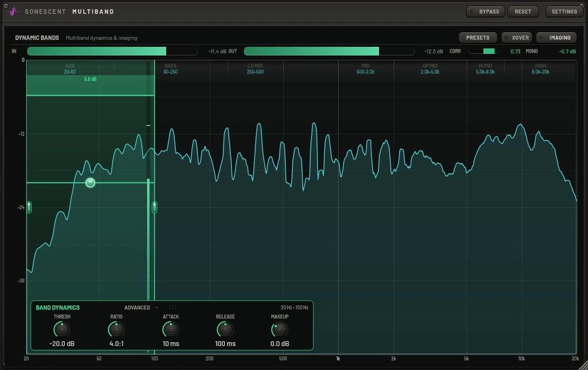Click the 10 ms attack value
The width and height of the screenshot is (588, 370).
pos(170,343)
